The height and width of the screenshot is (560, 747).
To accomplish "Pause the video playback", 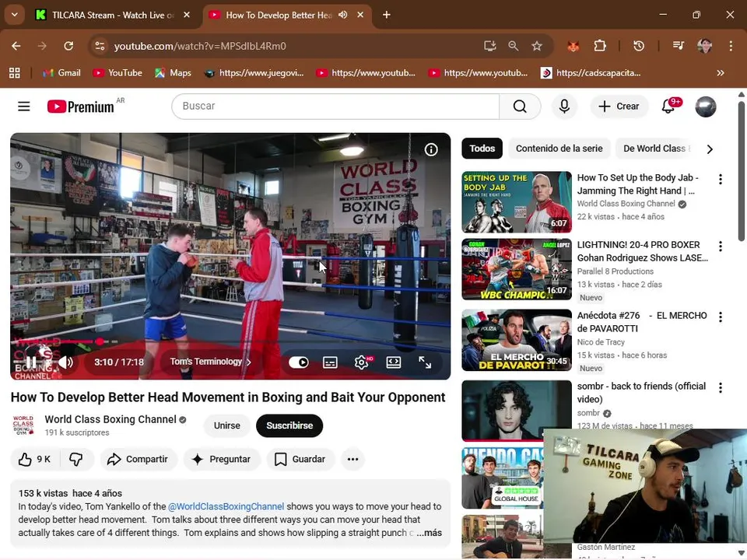I will 31,362.
